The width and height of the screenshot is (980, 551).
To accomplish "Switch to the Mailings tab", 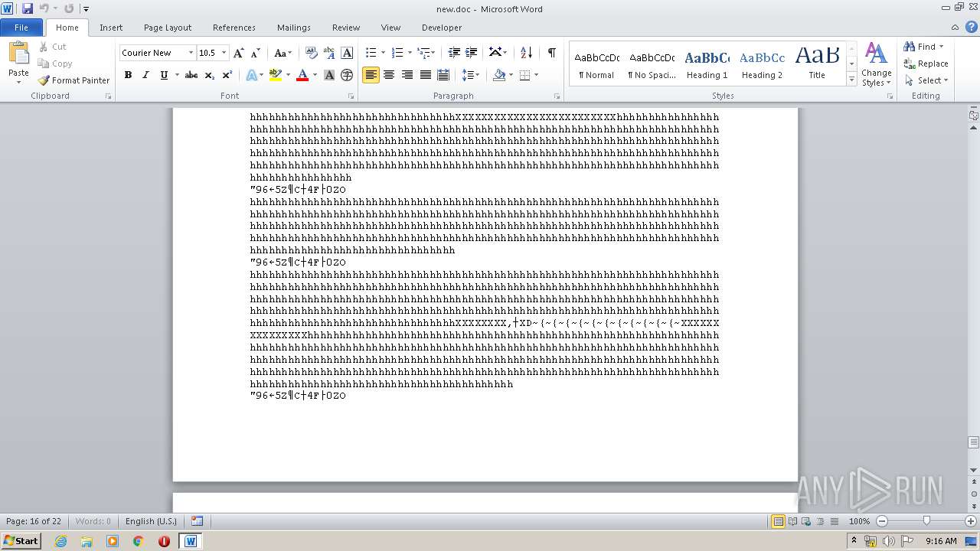I will 294,27.
